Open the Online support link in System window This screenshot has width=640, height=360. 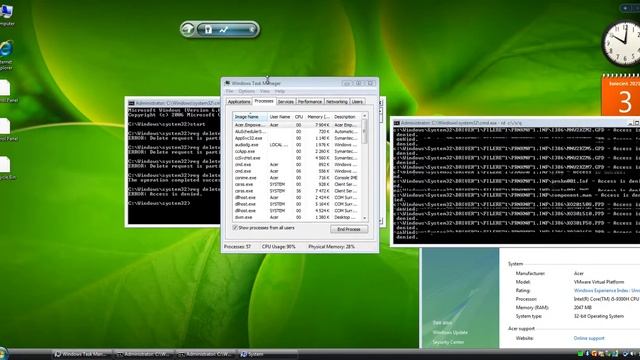click(x=589, y=338)
